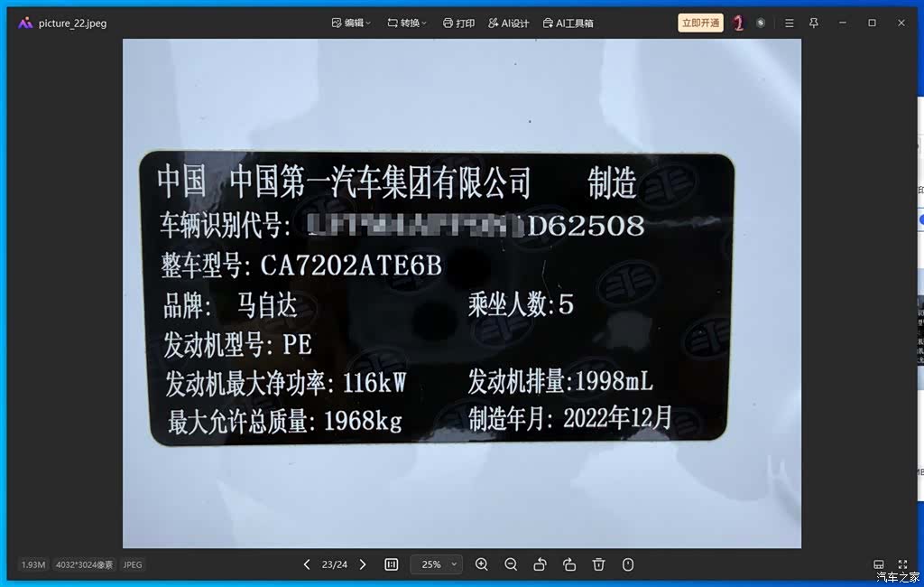
Task: Click the 1.93M file size label
Action: (x=33, y=564)
